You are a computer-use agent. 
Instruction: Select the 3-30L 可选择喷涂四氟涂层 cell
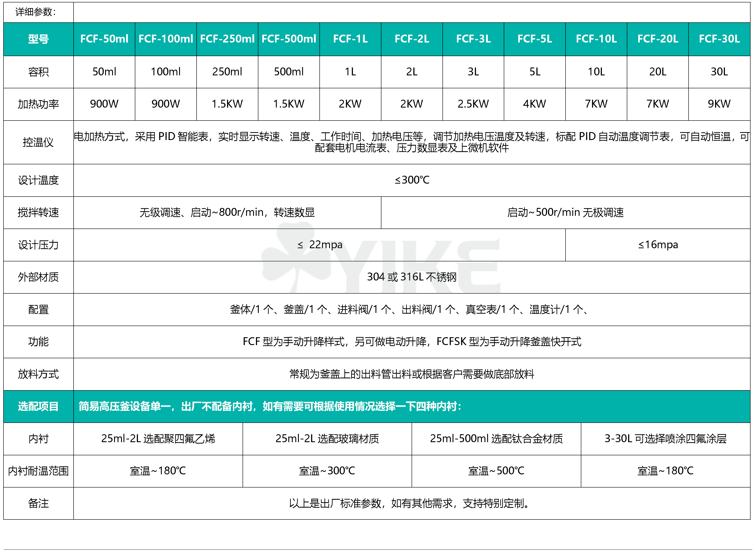pos(665,439)
